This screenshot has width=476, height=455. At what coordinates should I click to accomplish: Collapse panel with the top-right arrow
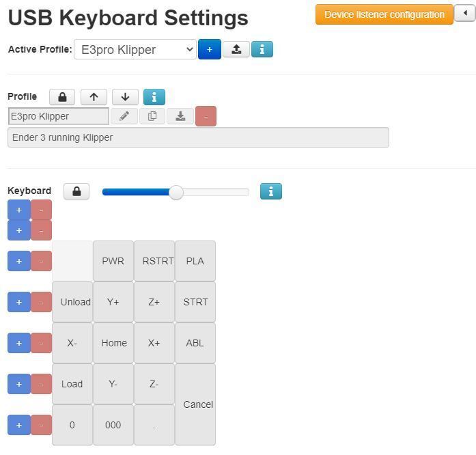coord(464,14)
